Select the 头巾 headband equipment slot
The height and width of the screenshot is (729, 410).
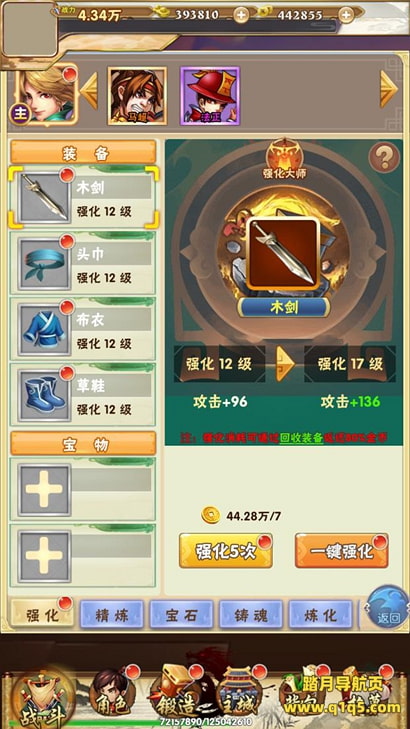(83, 264)
